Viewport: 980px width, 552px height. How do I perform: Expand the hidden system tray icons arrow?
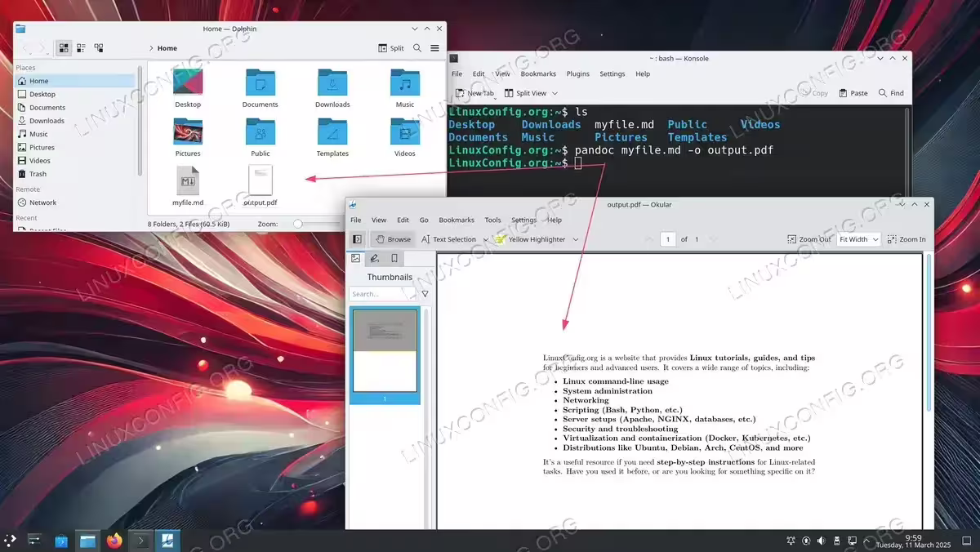(866, 541)
